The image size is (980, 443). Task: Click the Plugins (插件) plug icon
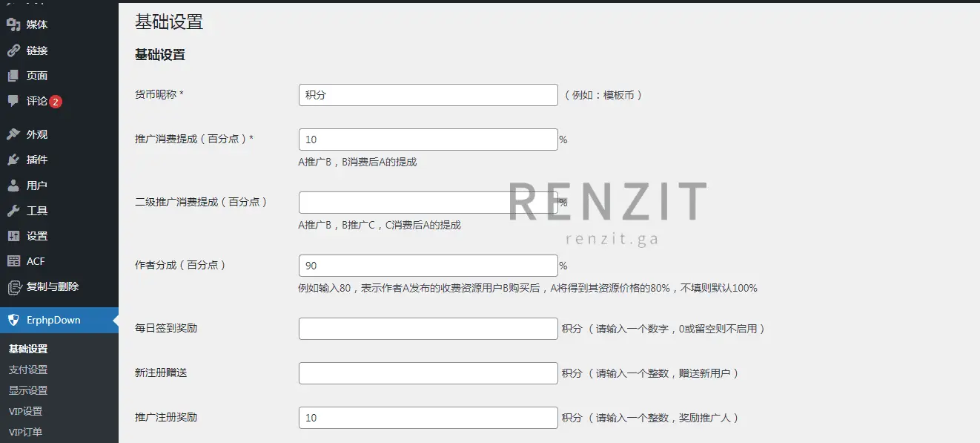click(13, 160)
